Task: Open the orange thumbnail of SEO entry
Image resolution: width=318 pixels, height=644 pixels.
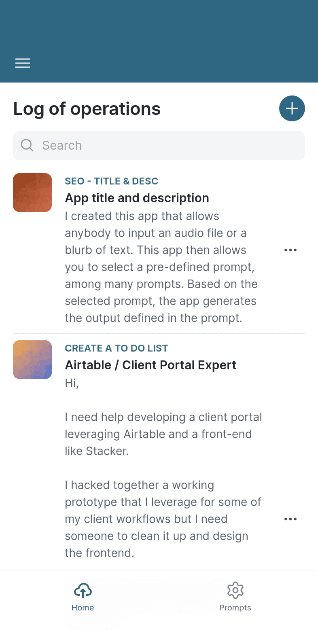Action: tap(32, 193)
